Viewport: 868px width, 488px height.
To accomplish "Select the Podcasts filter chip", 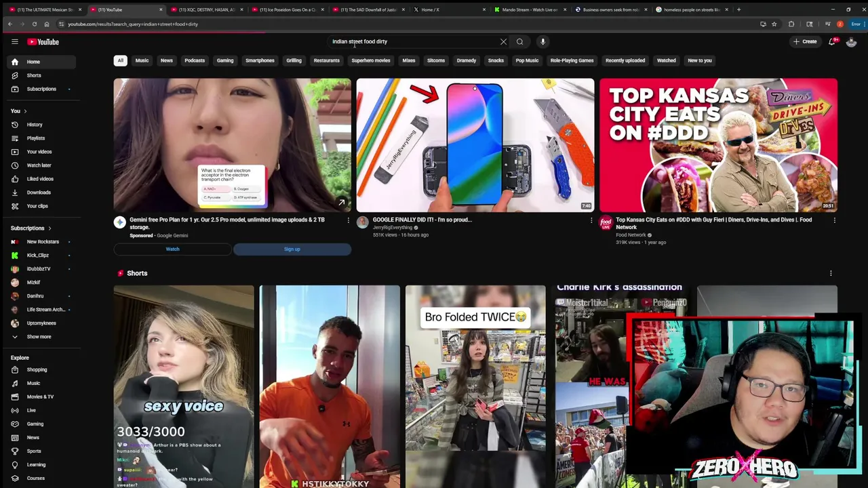I will pos(195,60).
